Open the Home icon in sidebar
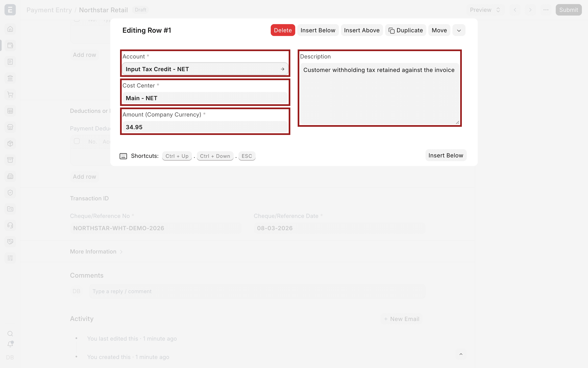The image size is (588, 368). 10,29
